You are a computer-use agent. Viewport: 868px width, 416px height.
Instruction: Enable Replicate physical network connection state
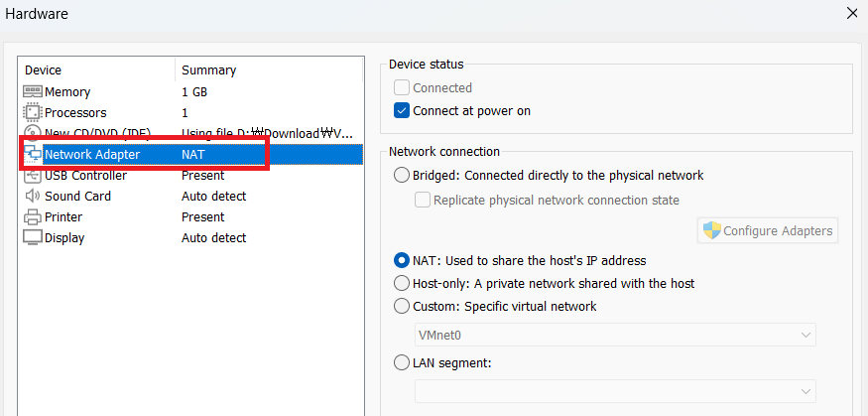click(x=423, y=200)
